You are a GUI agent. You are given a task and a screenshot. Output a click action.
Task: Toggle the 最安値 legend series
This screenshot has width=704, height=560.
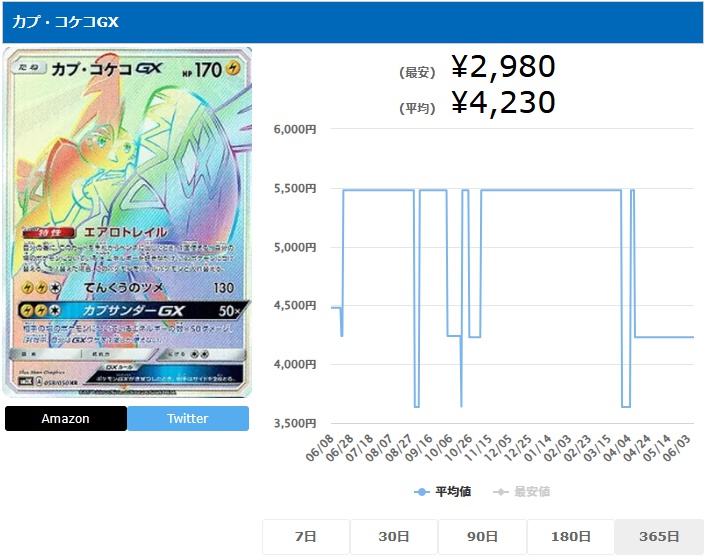(522, 492)
